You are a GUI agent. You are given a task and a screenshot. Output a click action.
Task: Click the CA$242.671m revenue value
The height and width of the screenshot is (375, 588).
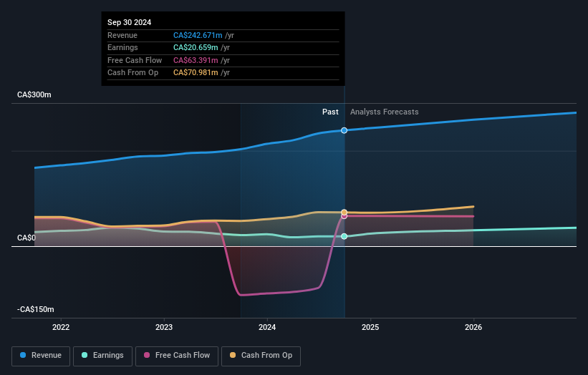point(198,35)
